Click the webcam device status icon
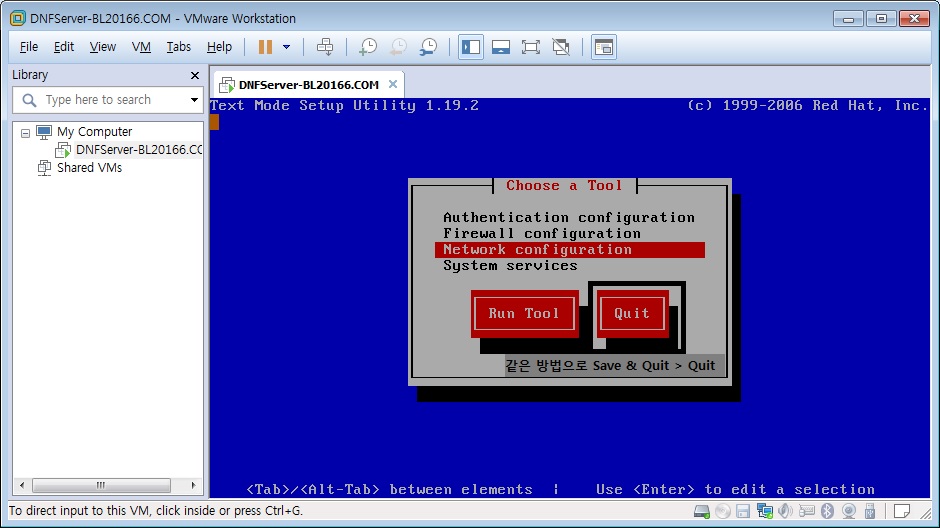The image size is (940, 528). [x=849, y=511]
